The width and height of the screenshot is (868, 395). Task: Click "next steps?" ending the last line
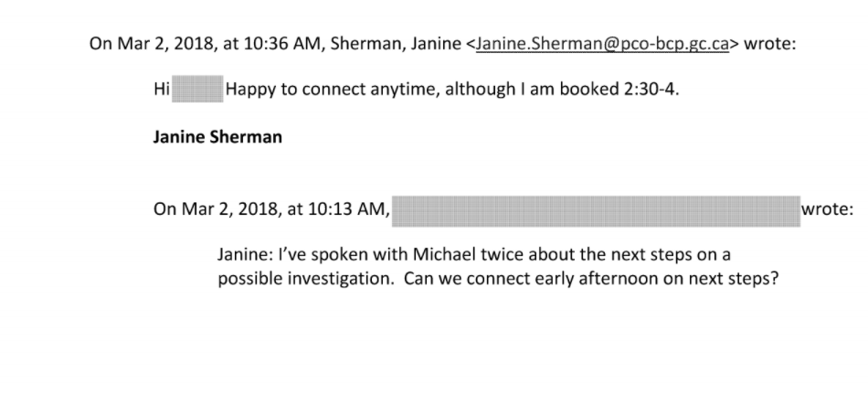(736, 279)
